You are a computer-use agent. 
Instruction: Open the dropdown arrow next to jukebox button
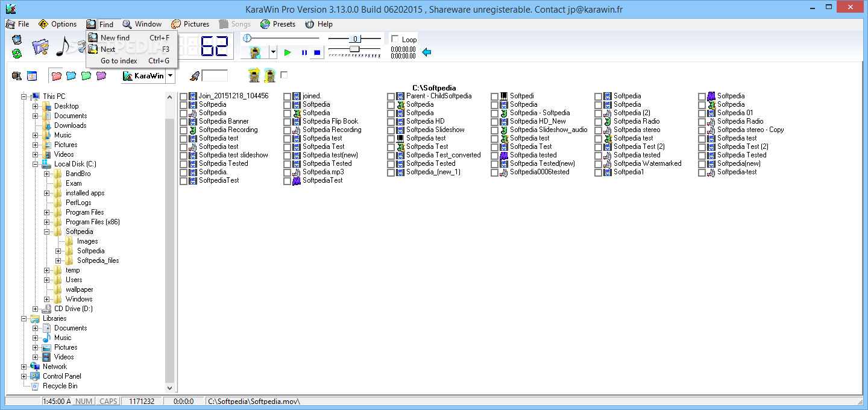tap(273, 52)
